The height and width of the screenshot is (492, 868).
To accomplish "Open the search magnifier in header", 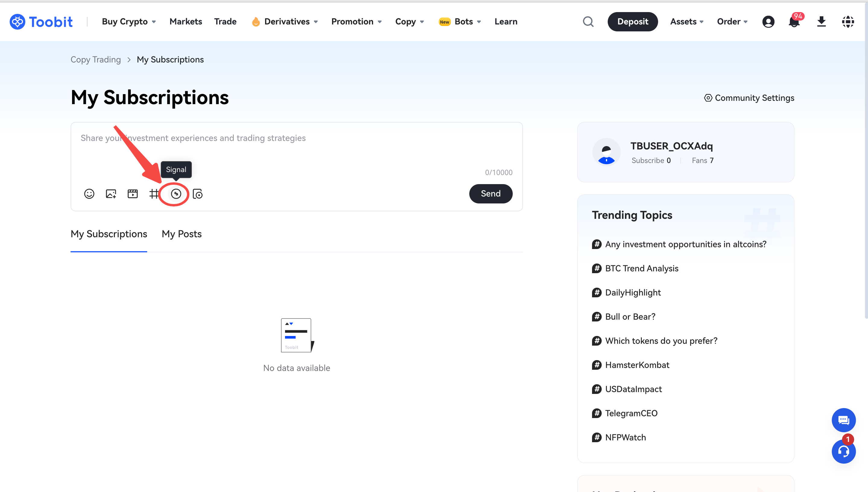I will click(x=588, y=22).
